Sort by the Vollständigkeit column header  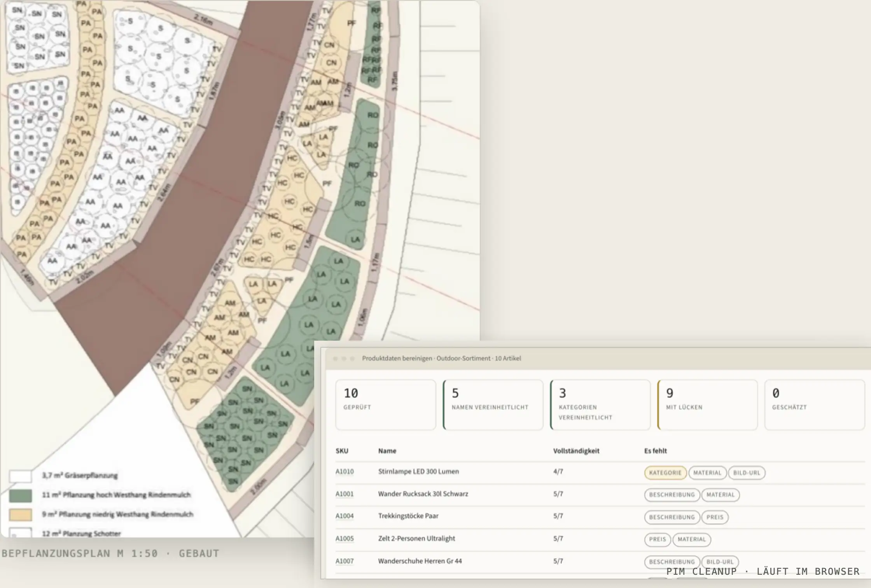[x=576, y=451]
